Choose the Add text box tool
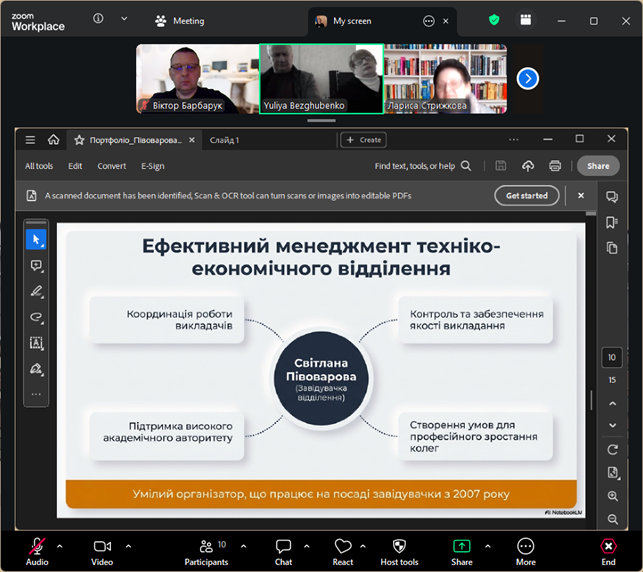 click(36, 343)
